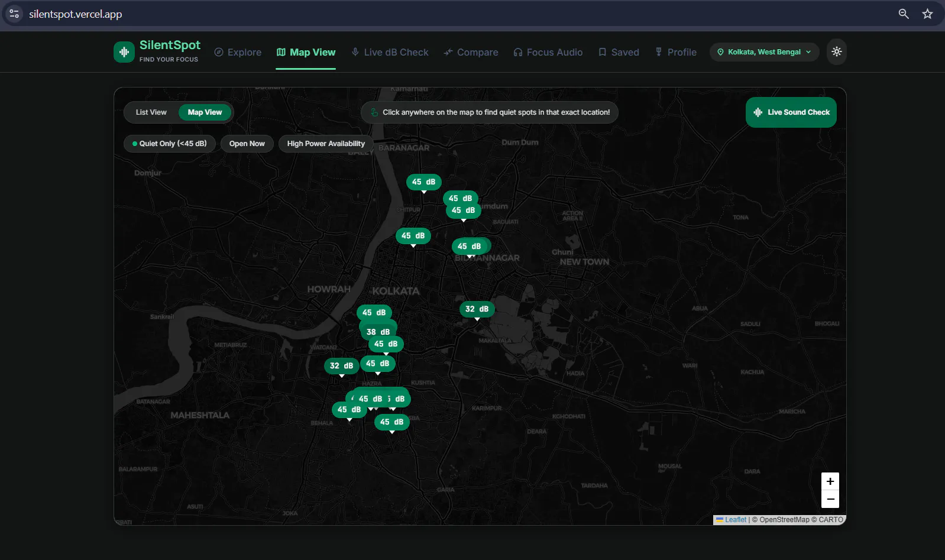Expand the Kolkata, West Bengal location dropdown
945x560 pixels.
click(764, 52)
